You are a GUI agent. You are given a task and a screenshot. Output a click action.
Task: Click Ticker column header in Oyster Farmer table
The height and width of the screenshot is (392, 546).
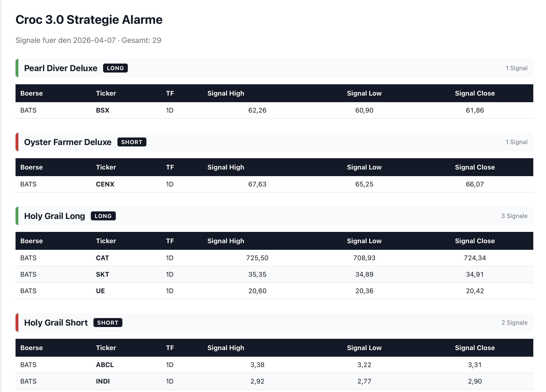click(106, 167)
